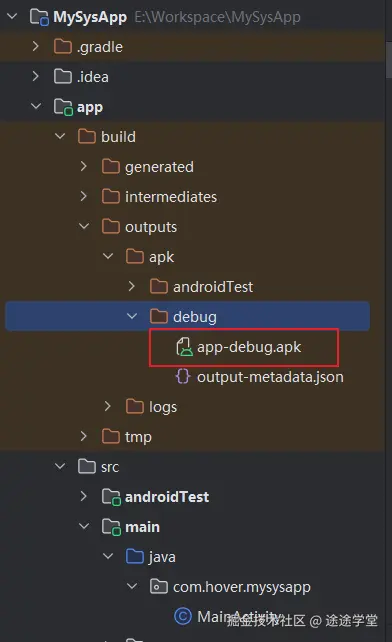Expand the intermediates folder chevron

point(84,196)
